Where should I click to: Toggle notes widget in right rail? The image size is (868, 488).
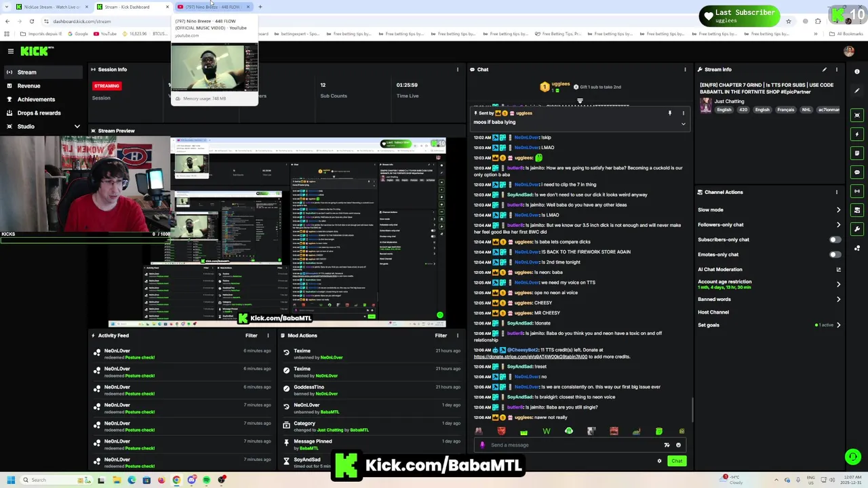tap(857, 153)
